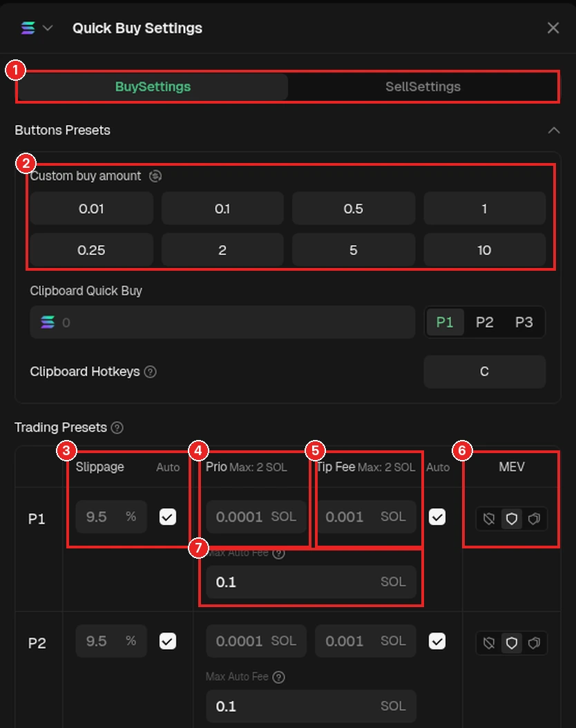
Task: Click the P1 Max Auto Fee field
Action: 311,582
